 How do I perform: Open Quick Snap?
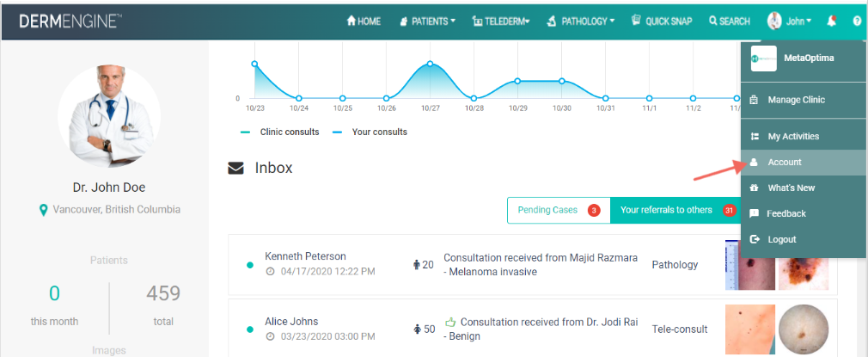662,22
